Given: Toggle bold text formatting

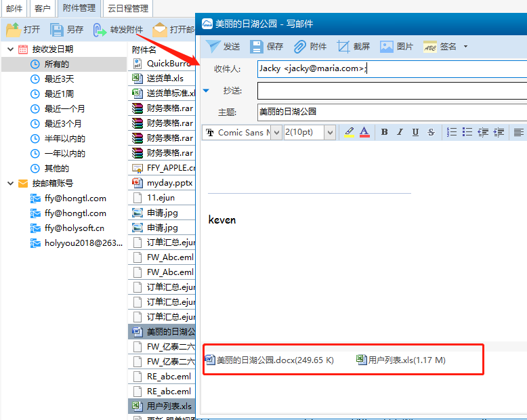Looking at the screenshot, I should pos(384,132).
